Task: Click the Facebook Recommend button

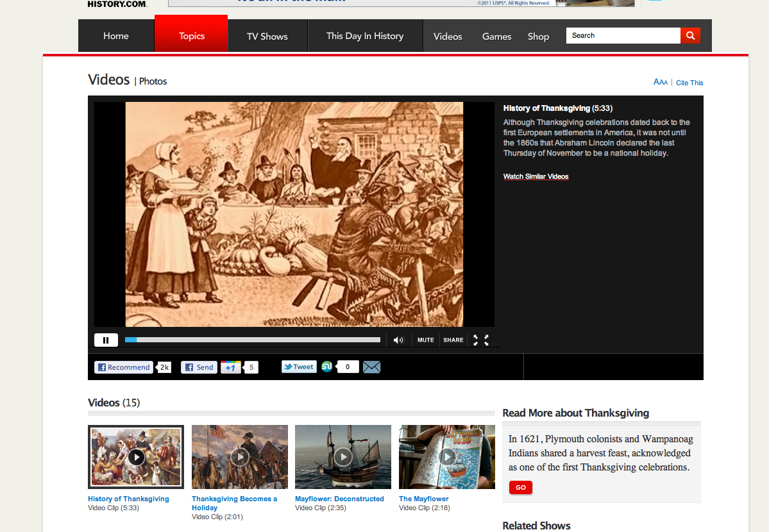Action: pyautogui.click(x=124, y=367)
